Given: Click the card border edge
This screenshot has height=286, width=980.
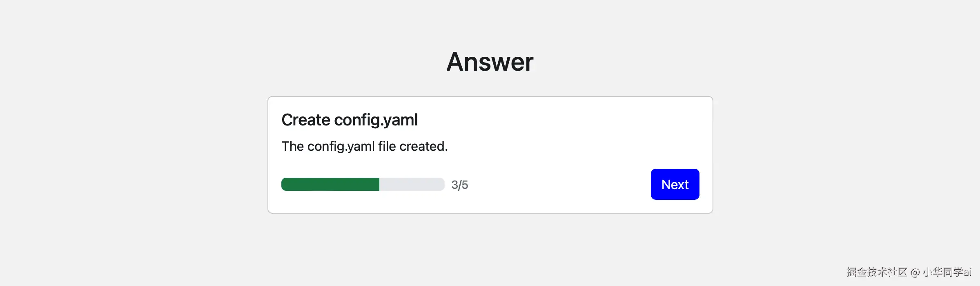Looking at the screenshot, I should point(268,154).
